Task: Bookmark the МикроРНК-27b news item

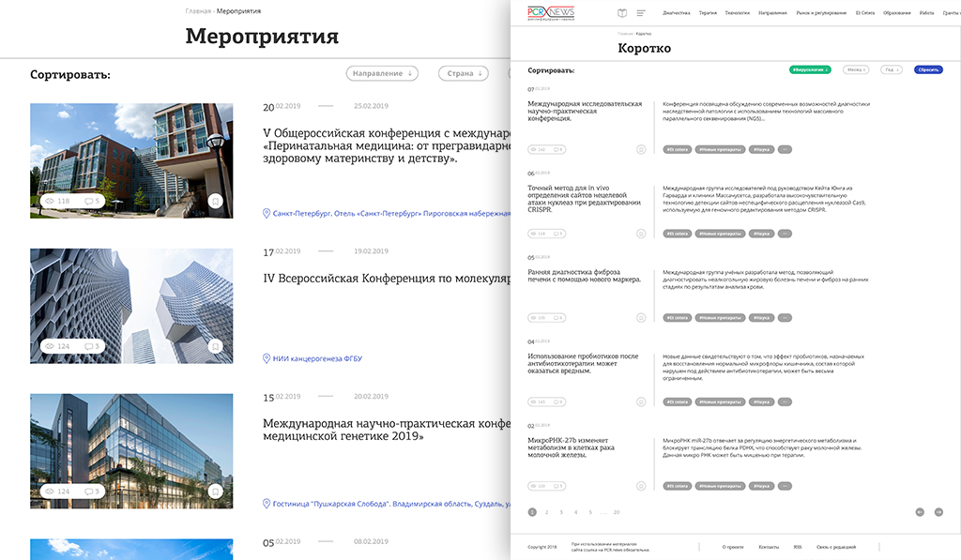Action: tap(641, 486)
